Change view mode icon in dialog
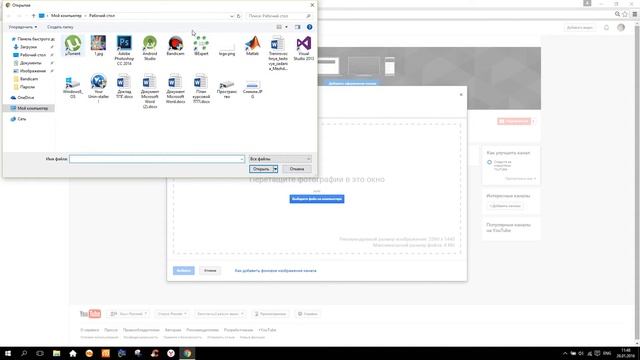The height and width of the screenshot is (360, 640). tap(279, 27)
